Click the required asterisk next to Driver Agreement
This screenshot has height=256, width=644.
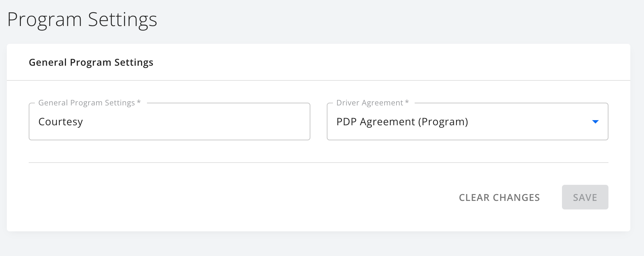tap(406, 102)
